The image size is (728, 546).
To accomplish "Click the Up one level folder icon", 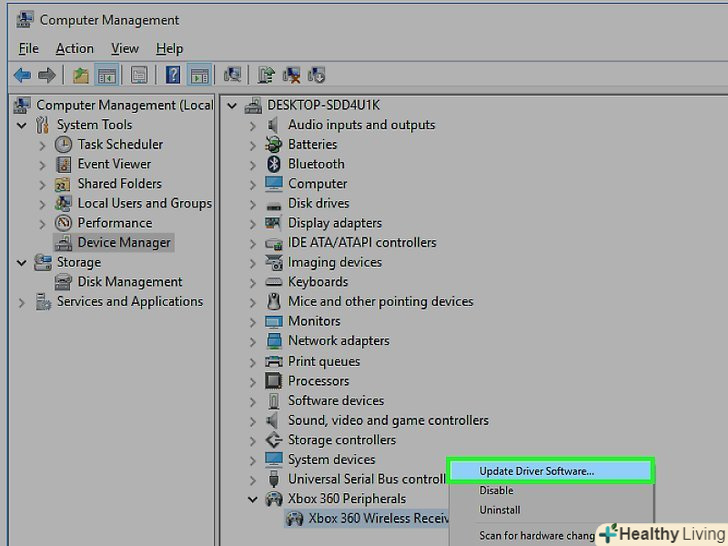I will (81, 75).
